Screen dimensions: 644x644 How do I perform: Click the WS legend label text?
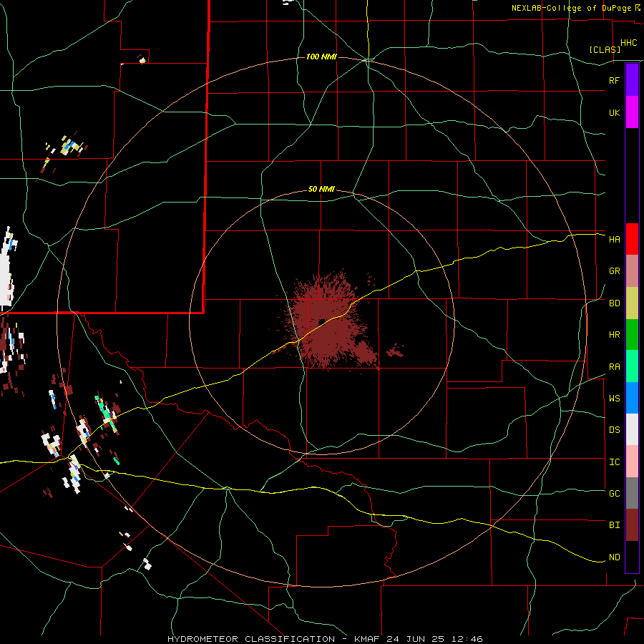click(x=614, y=399)
